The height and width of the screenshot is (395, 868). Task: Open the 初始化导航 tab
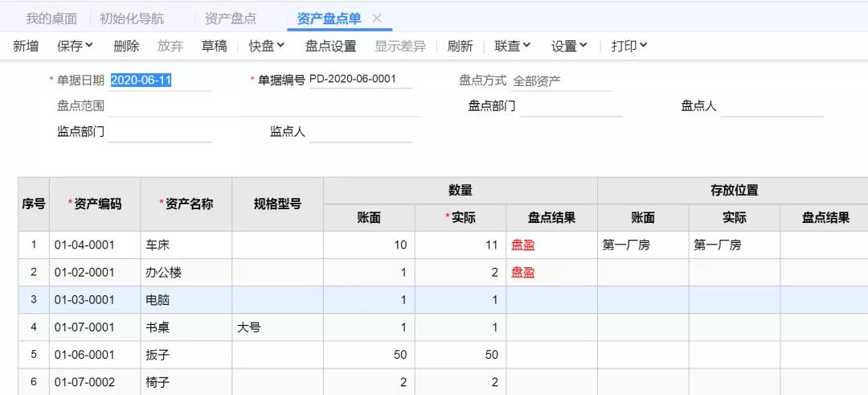131,19
